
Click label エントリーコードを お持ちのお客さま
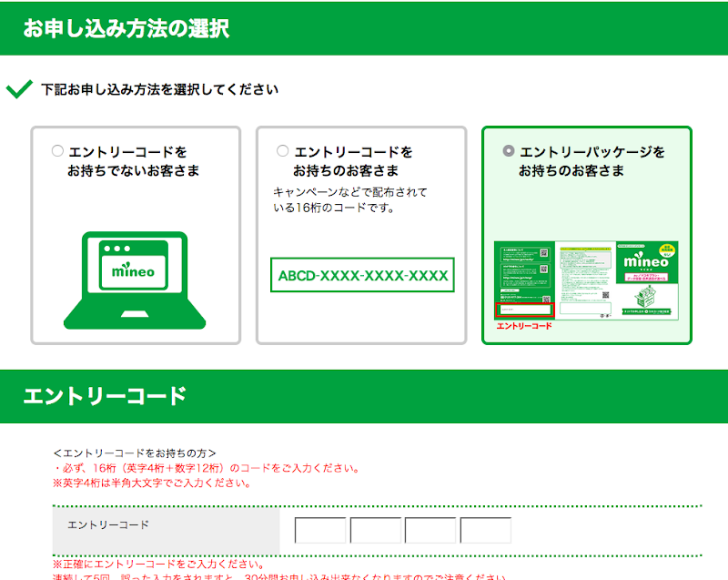[x=353, y=161]
